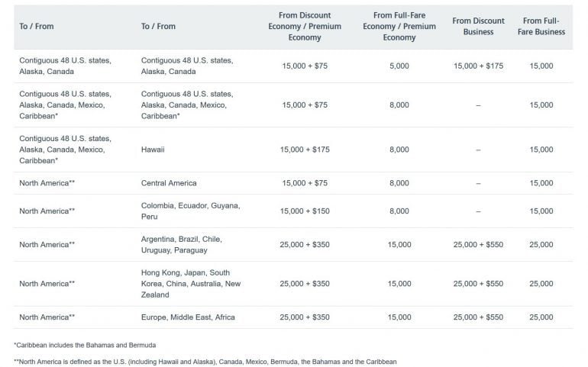
Task: Click the leftmost "To / From" column header
Action: click(x=36, y=26)
